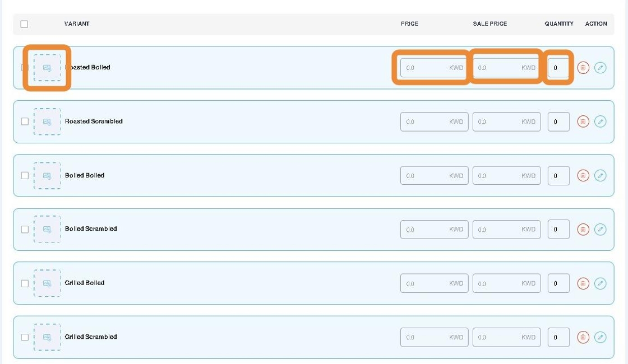
Task: Edit the Grilled Scrambled variant
Action: tap(600, 337)
